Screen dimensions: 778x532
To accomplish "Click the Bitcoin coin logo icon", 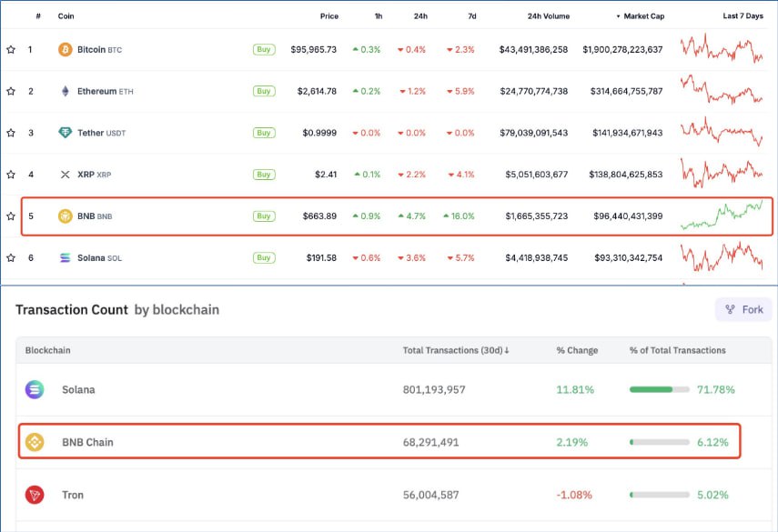I will 65,50.
